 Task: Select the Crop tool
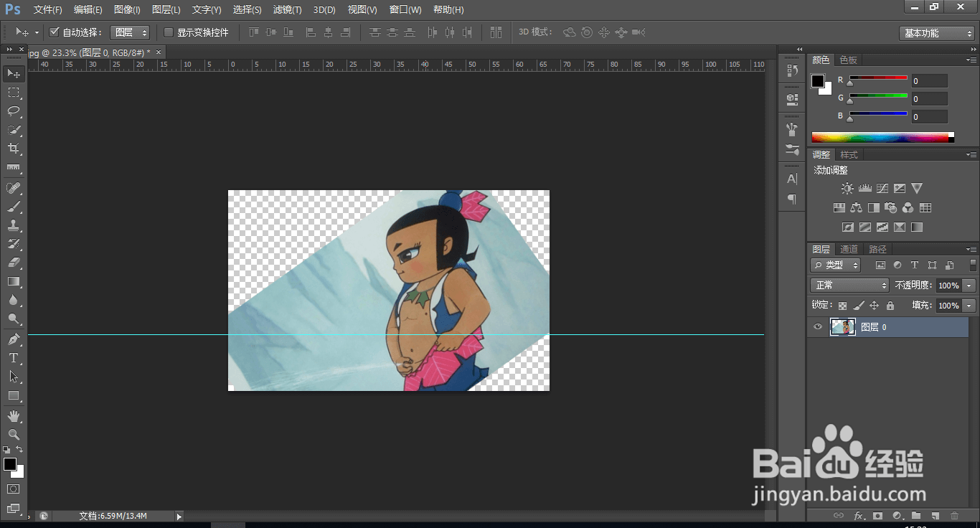click(14, 148)
